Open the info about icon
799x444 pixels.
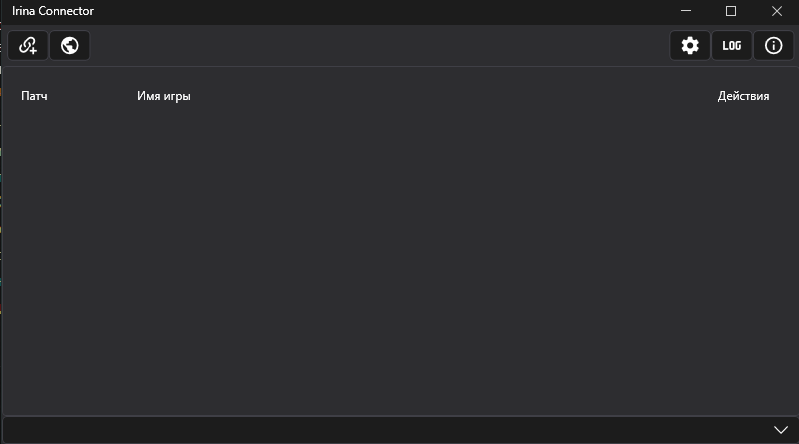pos(773,45)
